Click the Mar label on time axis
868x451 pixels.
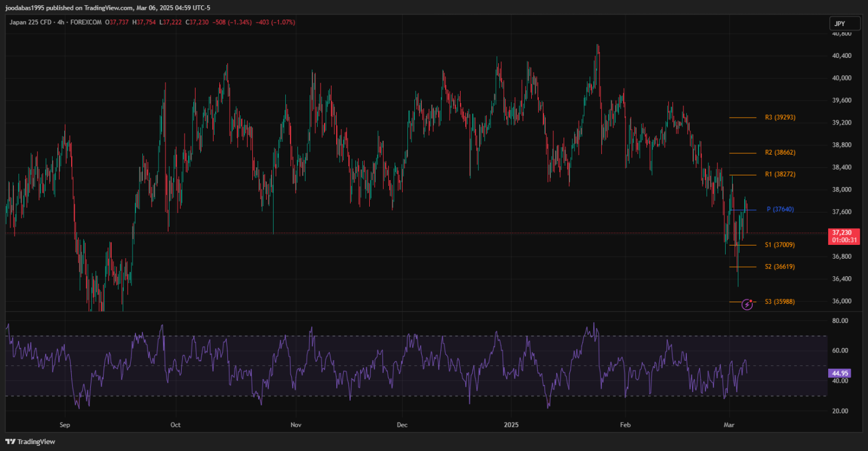pyautogui.click(x=729, y=425)
